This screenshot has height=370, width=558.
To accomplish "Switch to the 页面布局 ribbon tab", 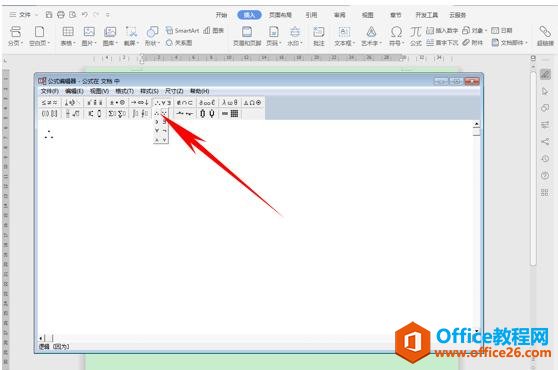I will tap(280, 15).
